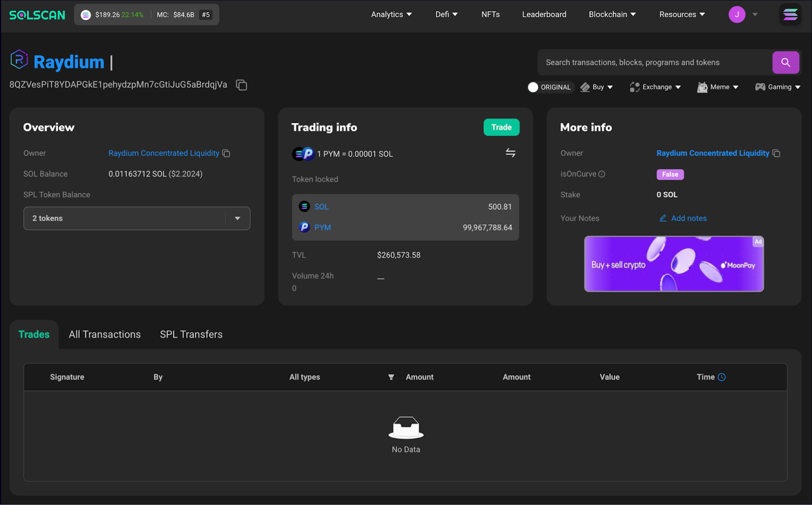Switch to the All Transactions tab

coord(105,334)
